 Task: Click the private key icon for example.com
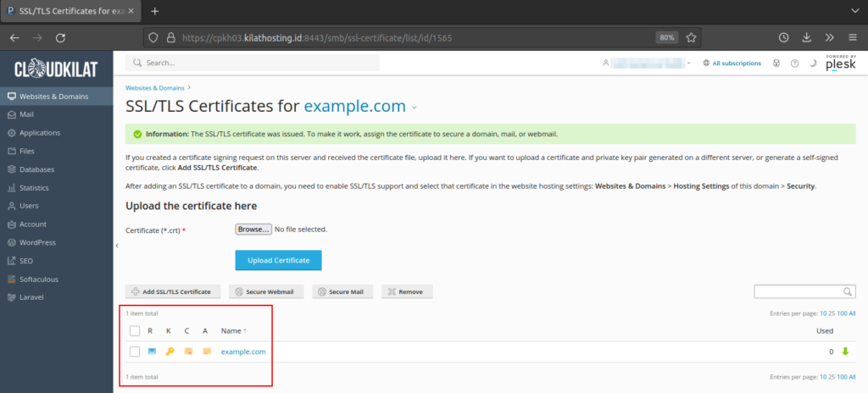click(170, 351)
